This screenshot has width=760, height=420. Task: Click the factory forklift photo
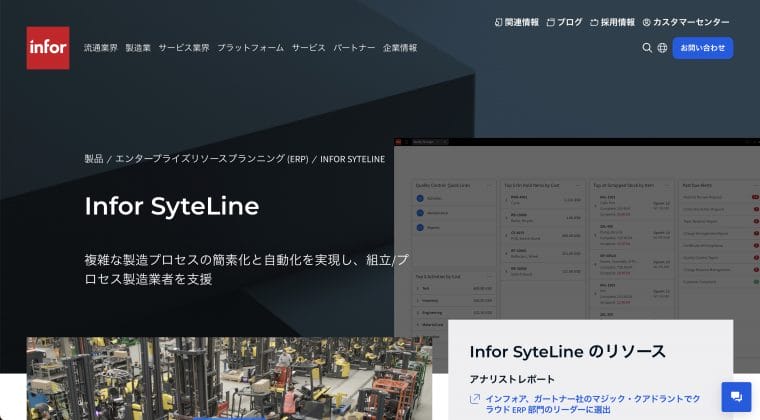(229, 378)
